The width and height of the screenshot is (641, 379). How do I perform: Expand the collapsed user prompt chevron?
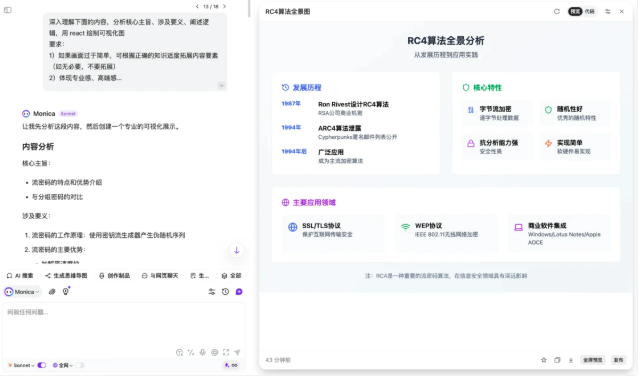coord(221,85)
